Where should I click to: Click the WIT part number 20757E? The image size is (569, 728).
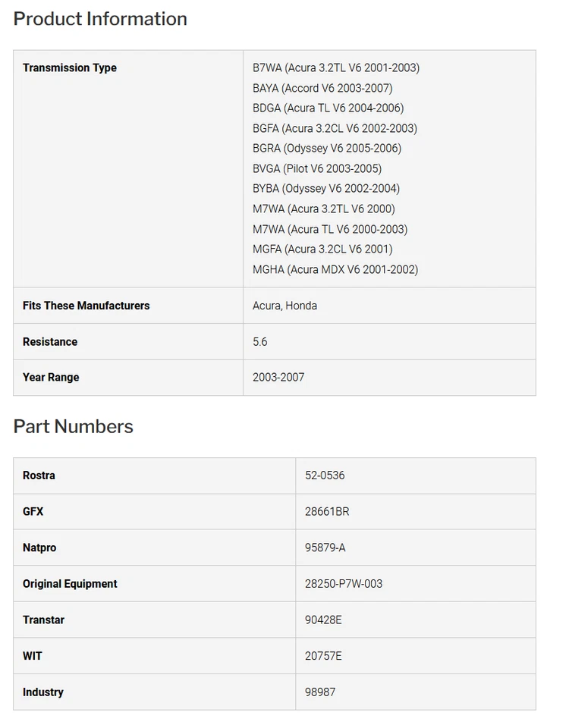[x=323, y=656]
